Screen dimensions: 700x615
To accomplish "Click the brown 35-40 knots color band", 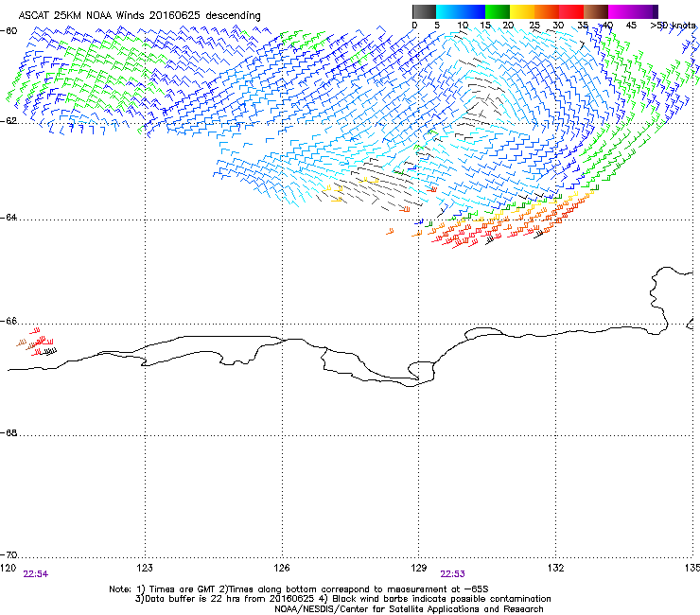I will [x=596, y=11].
